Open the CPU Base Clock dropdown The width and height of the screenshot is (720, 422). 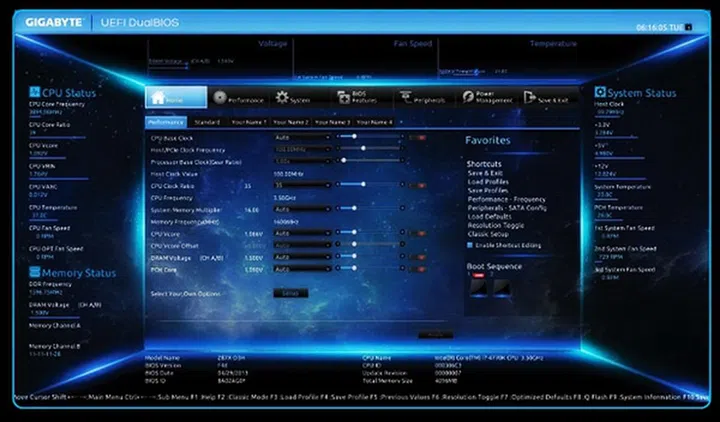click(301, 137)
